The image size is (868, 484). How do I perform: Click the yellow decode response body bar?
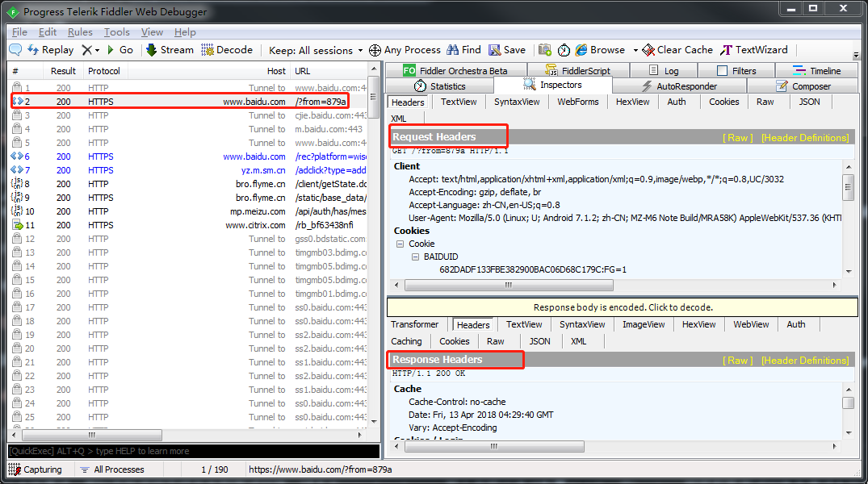[623, 307]
